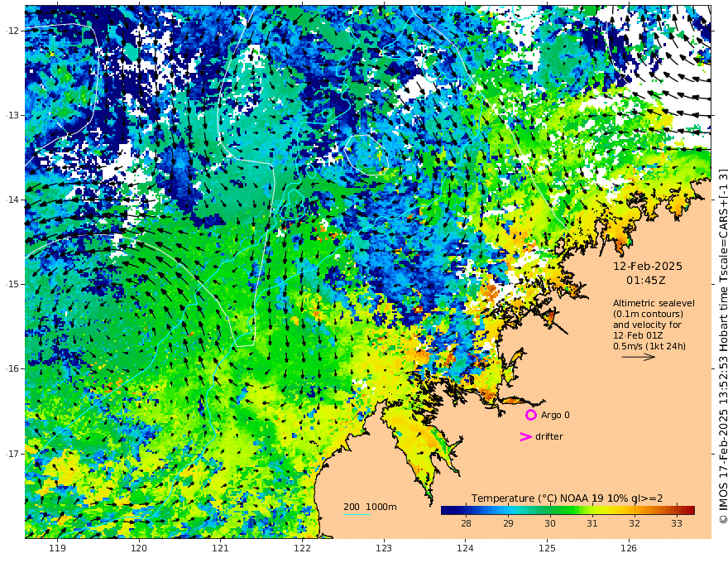Click the magenta drifter arrowhead symbol
The image size is (728, 563).
525,436
